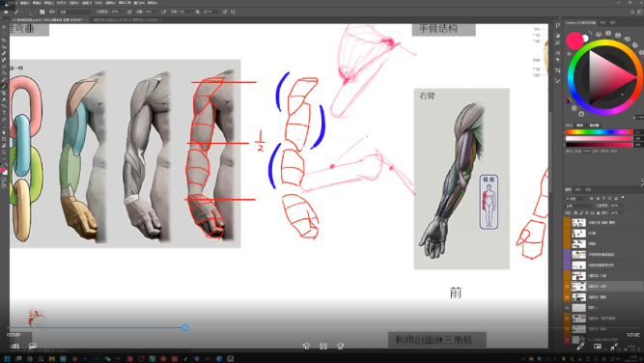Exit fullscreen using the arrows icon
Image resolution: width=644 pixels, height=363 pixels.
[614, 347]
